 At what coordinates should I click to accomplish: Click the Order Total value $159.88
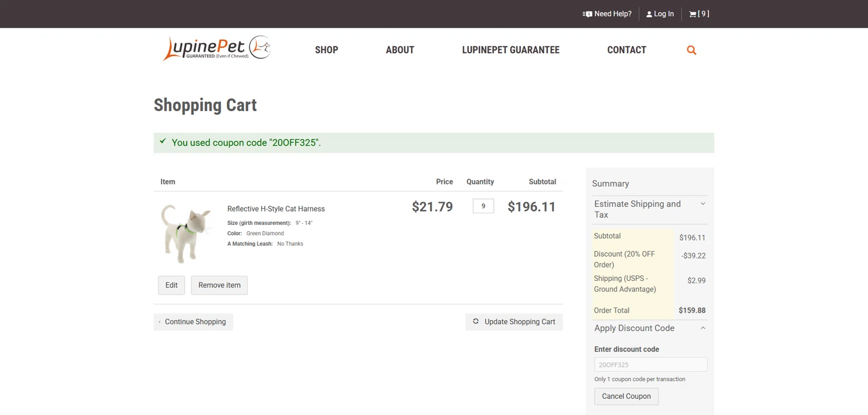coord(692,310)
